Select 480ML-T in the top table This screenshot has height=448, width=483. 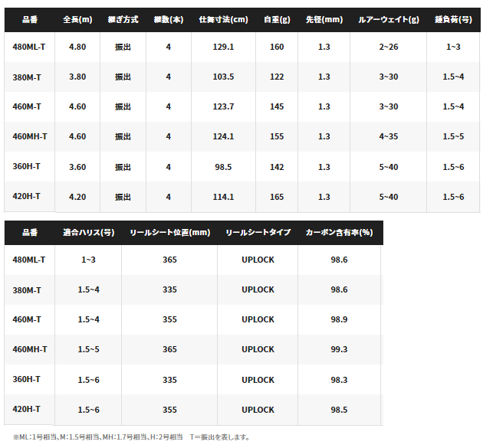[x=28, y=47]
